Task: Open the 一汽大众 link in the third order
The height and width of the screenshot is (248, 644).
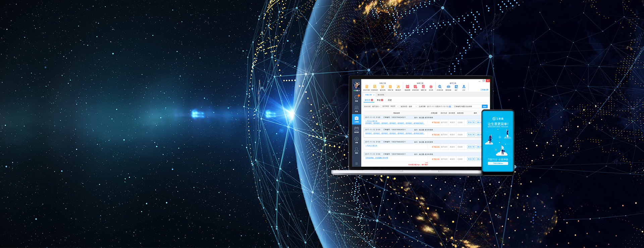Action: click(x=371, y=146)
